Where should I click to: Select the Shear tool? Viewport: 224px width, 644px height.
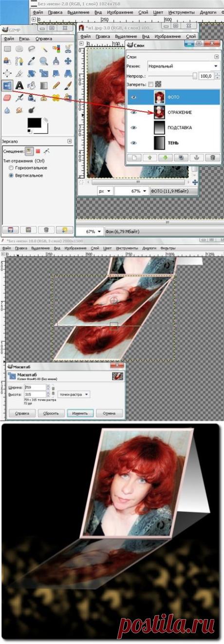point(56,73)
